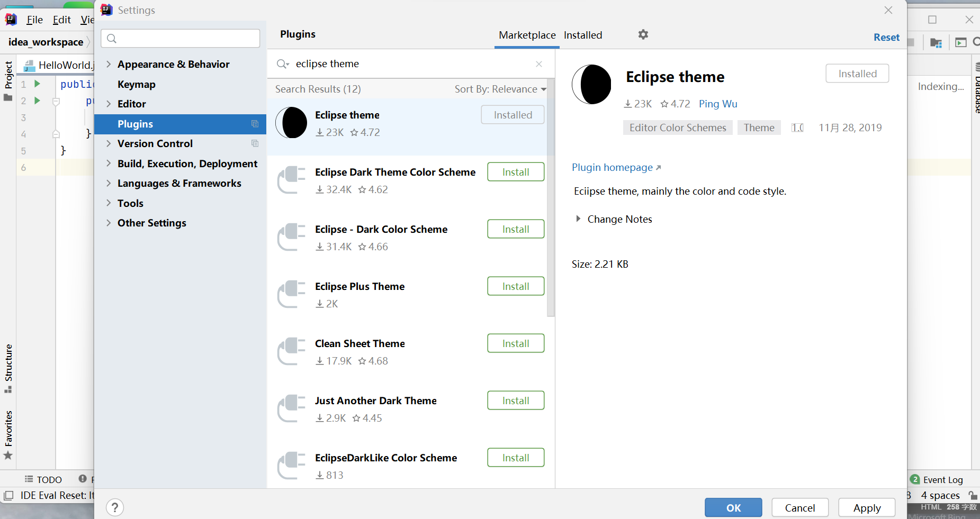The height and width of the screenshot is (519, 980).
Task: Click the tool windows toggle in status bar corner
Action: tap(8, 496)
